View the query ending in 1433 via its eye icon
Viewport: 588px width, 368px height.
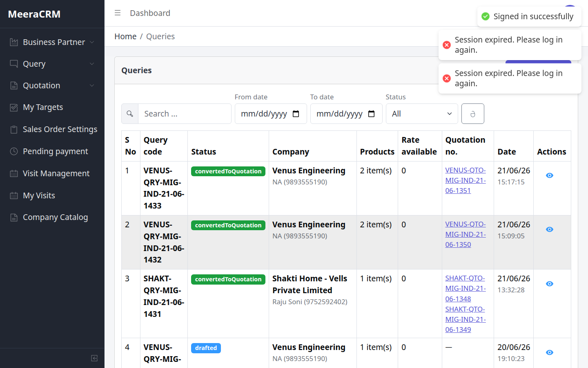550,175
